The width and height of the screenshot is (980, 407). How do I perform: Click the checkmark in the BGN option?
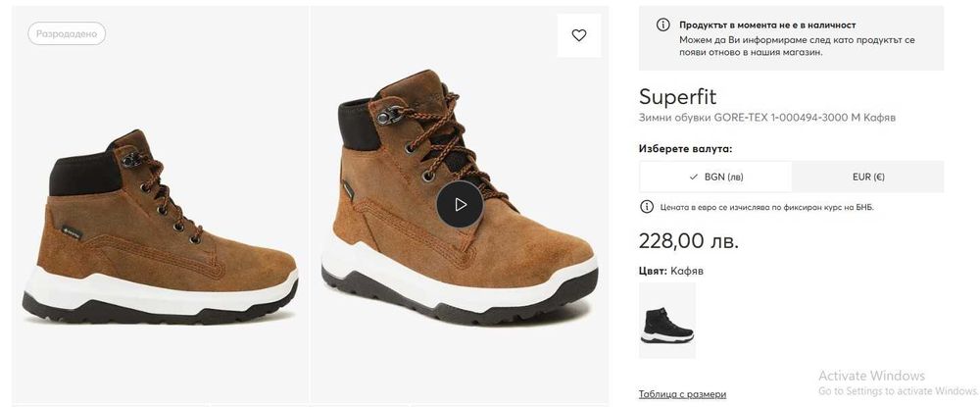point(694,178)
